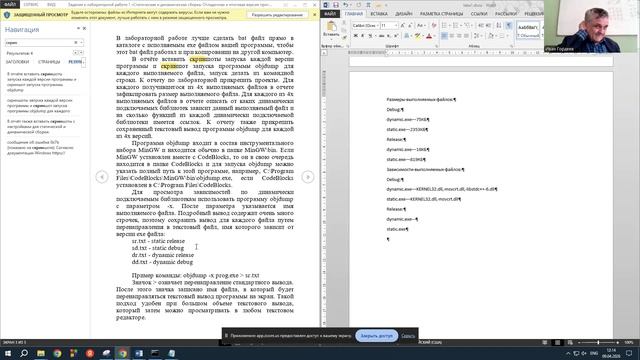This screenshot has width=640, height=360.
Task: Justify the paragraph text
Action: click(x=467, y=36)
